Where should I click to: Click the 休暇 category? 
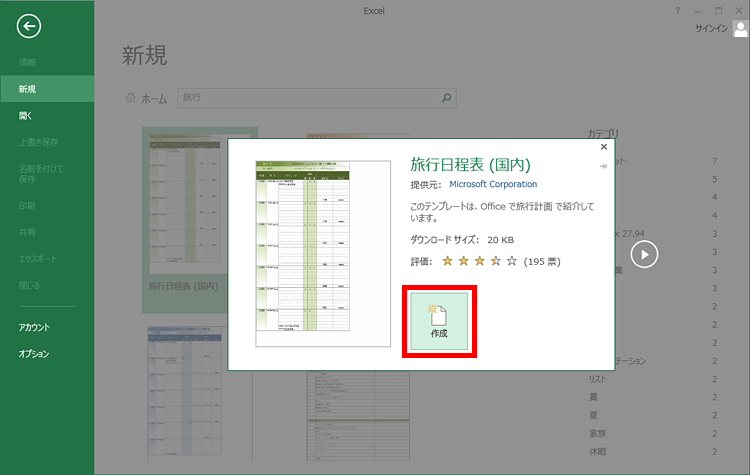pos(597,452)
